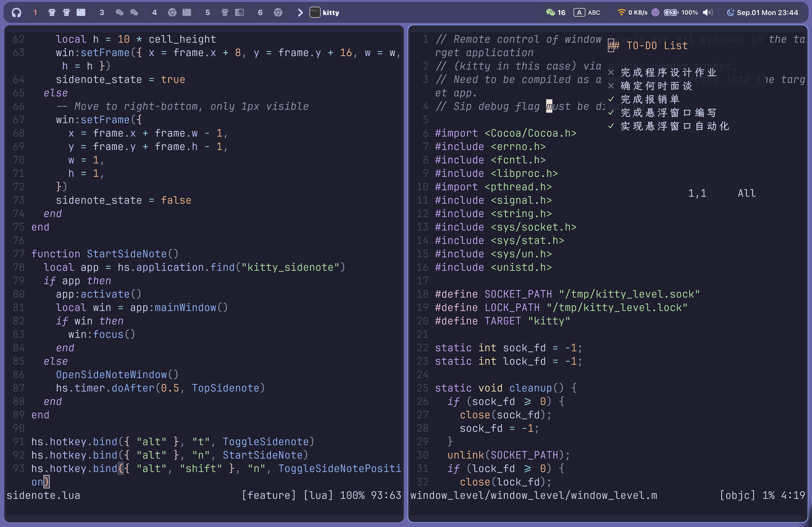Image resolution: width=812 pixels, height=527 pixels.
Task: Click the todo text 完成程序设计作业
Action: 669,72
